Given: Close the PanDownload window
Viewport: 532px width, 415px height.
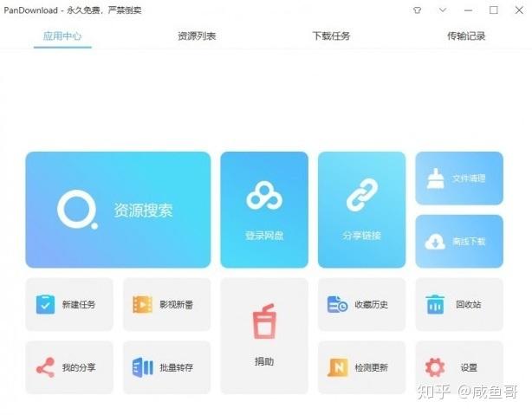Looking at the screenshot, I should (x=519, y=10).
